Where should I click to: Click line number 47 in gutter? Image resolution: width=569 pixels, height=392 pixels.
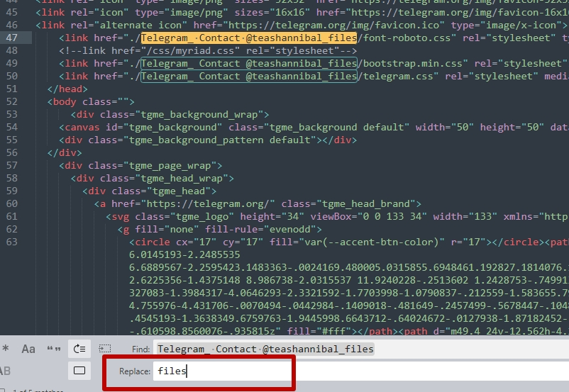[x=11, y=38]
